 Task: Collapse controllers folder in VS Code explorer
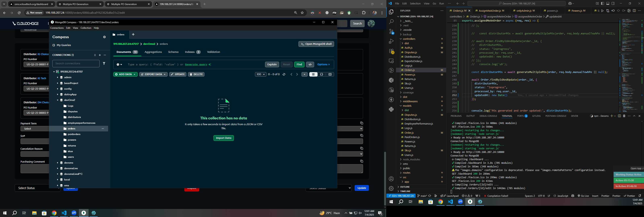pyautogui.click(x=409, y=39)
